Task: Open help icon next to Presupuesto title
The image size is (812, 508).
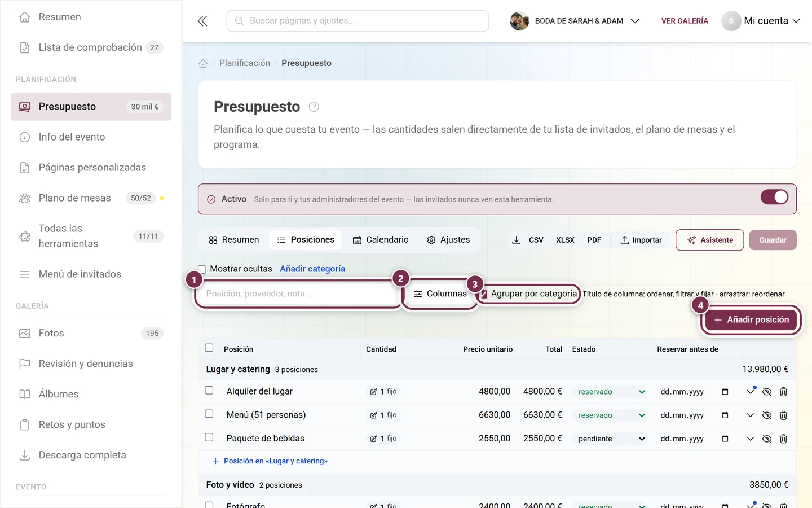Action: [314, 107]
